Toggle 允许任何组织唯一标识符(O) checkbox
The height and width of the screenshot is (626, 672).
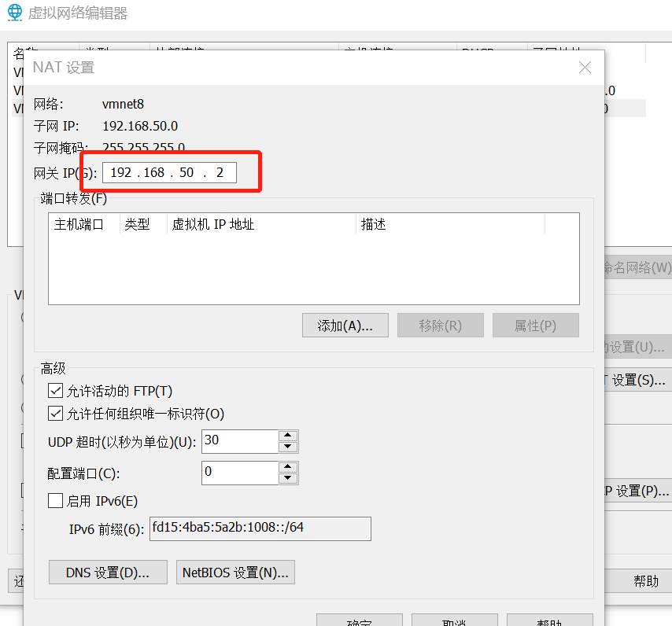[x=56, y=413]
